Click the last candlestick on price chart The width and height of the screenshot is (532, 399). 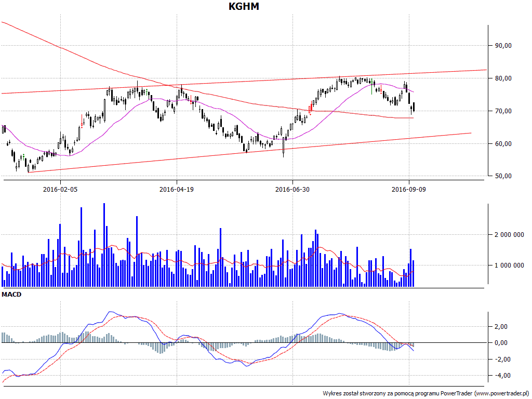pos(414,107)
